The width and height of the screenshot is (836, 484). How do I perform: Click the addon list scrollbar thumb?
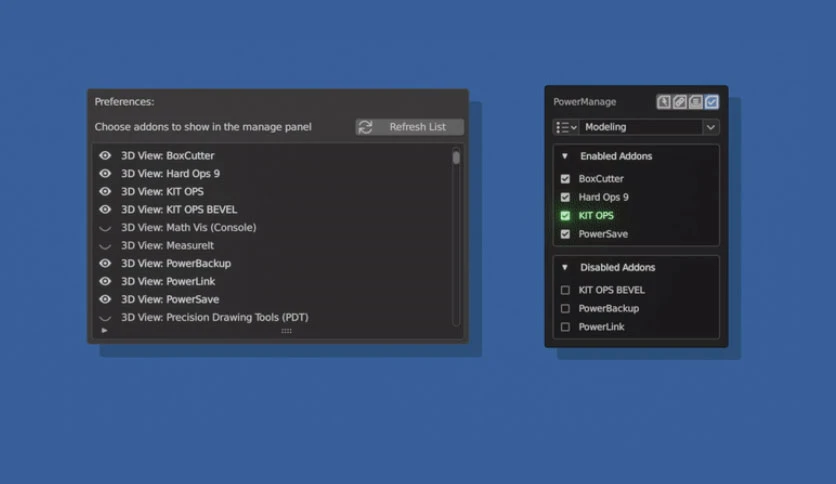[456, 157]
